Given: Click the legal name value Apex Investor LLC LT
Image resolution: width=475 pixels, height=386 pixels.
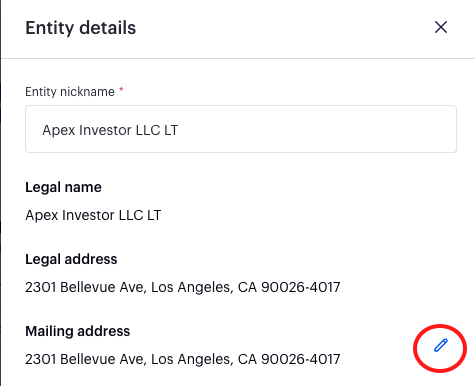Looking at the screenshot, I should (x=93, y=215).
